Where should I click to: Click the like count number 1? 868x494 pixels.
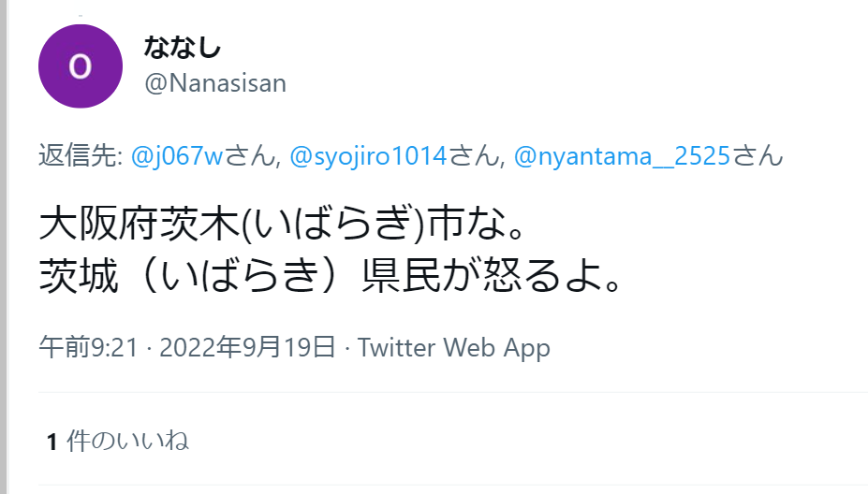tap(52, 442)
